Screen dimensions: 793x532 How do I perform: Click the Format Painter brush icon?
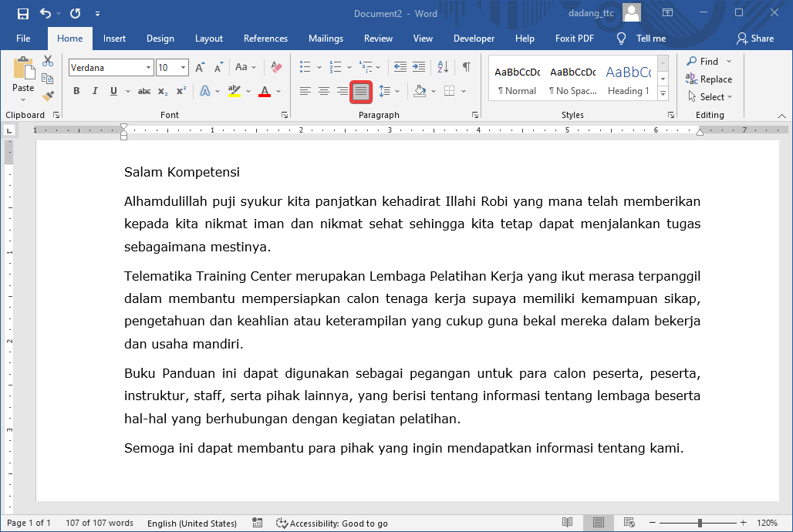(x=48, y=96)
